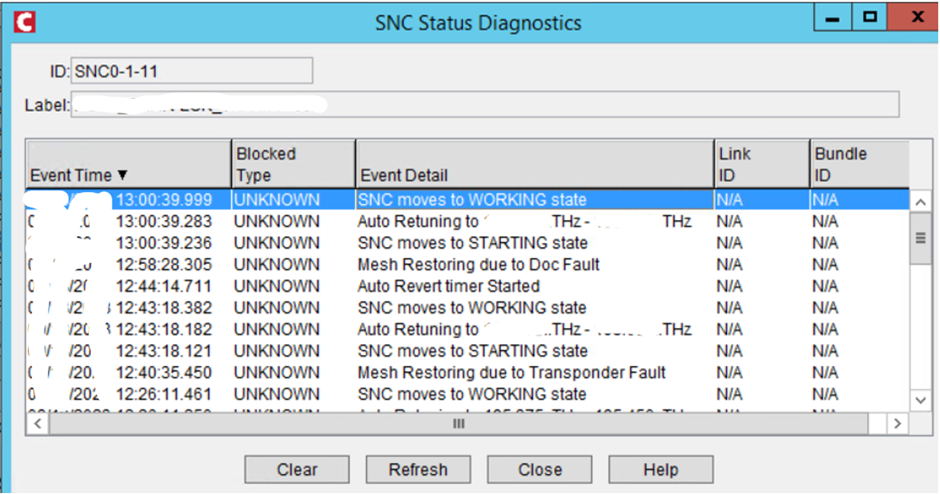
Task: Select 12:43:18.382 SNC moves to WORKING row
Action: 468,308
